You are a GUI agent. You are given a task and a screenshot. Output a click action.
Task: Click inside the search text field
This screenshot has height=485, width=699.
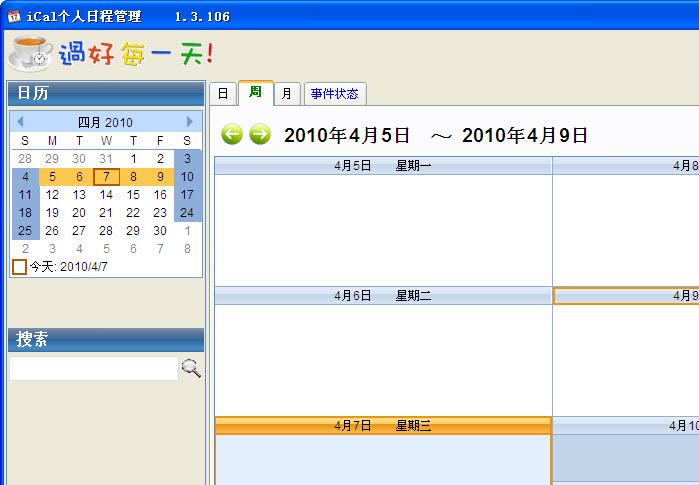pyautogui.click(x=93, y=369)
